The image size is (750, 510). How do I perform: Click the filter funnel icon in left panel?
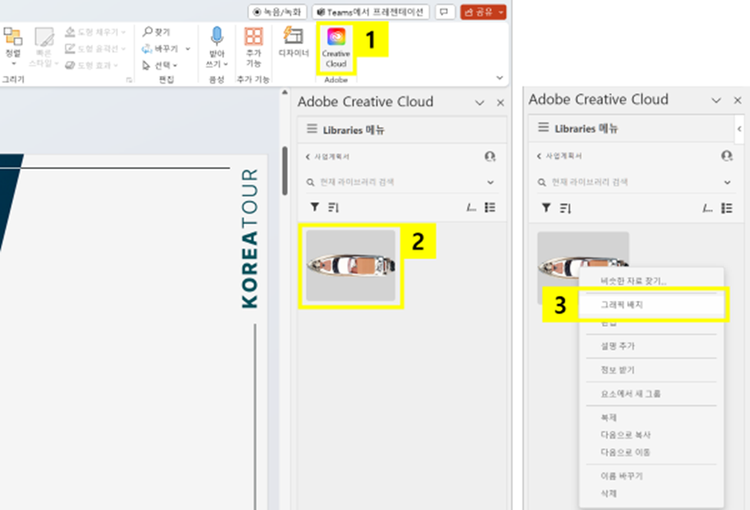click(x=315, y=207)
